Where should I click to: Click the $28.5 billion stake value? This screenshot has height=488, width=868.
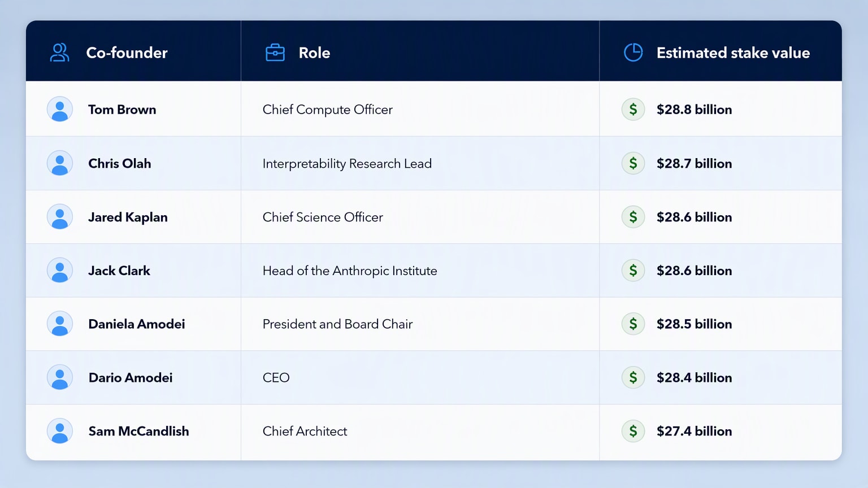click(x=694, y=324)
